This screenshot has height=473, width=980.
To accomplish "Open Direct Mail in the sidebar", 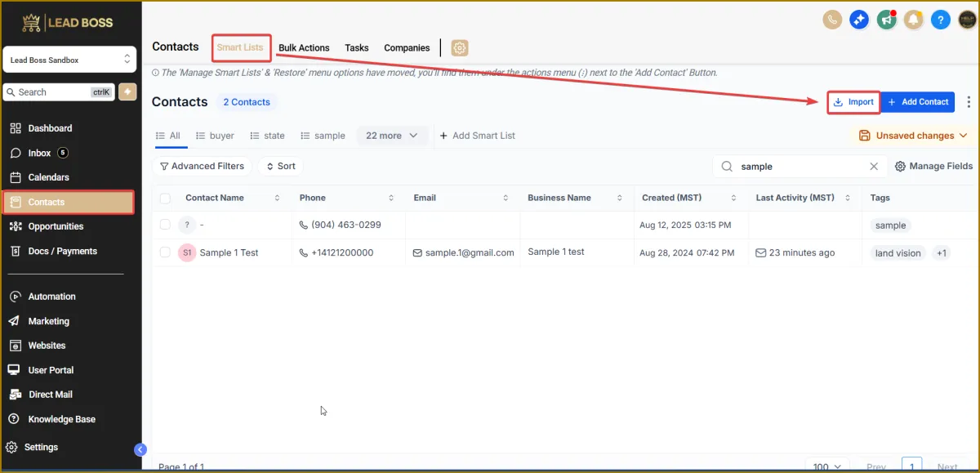I will point(69,395).
